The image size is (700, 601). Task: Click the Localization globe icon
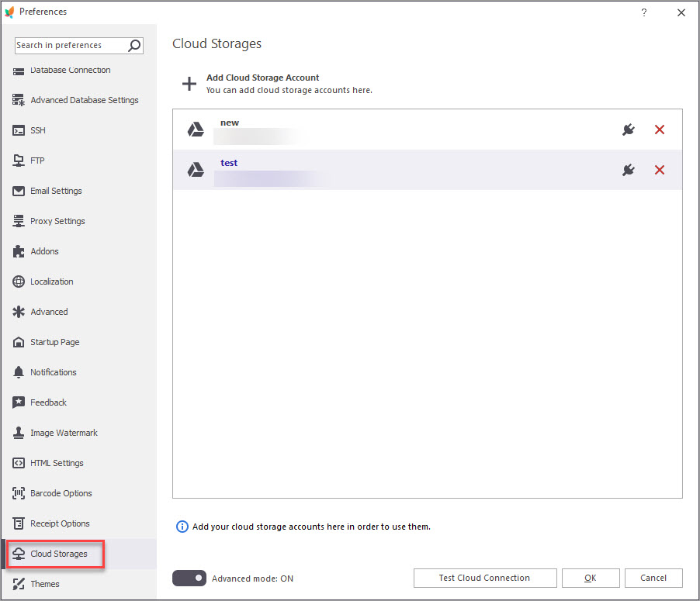pyautogui.click(x=19, y=282)
